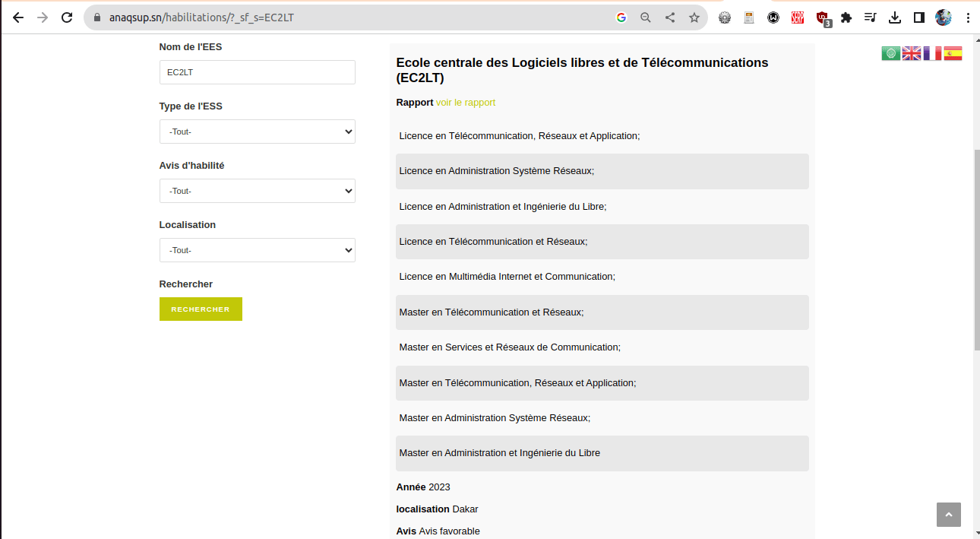This screenshot has height=539, width=980.
Task: Click the EC2LT school title heading
Action: pos(583,70)
